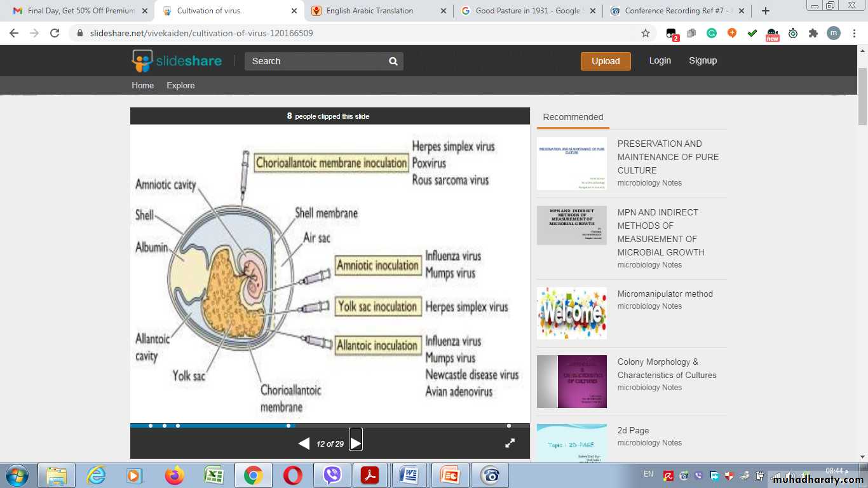Bookmark this page with star icon
This screenshot has height=488, width=868.
[x=646, y=33]
